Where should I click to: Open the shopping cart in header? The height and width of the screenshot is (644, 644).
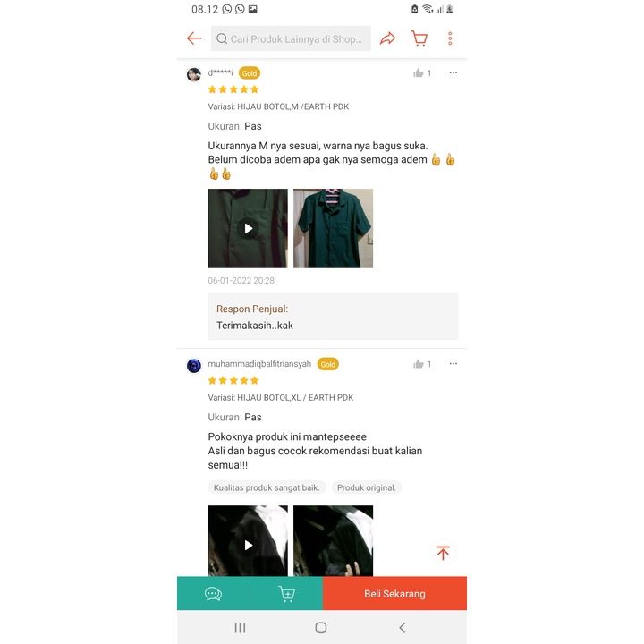click(419, 38)
